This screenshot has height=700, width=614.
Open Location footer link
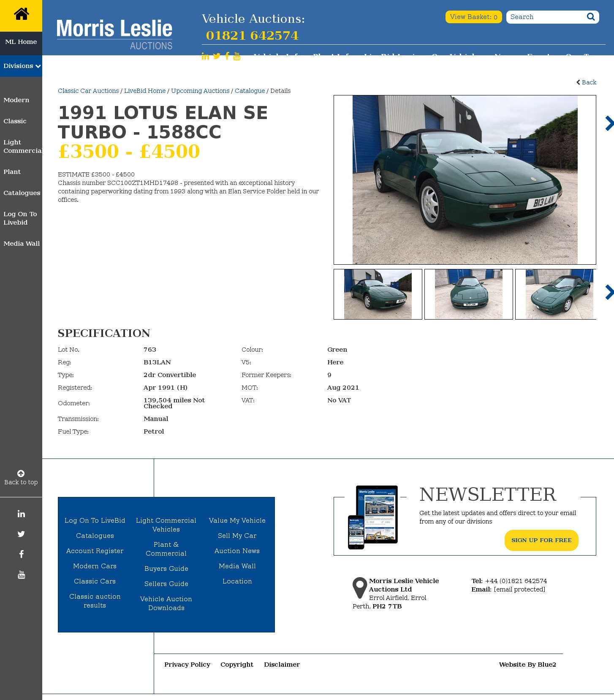tap(237, 581)
